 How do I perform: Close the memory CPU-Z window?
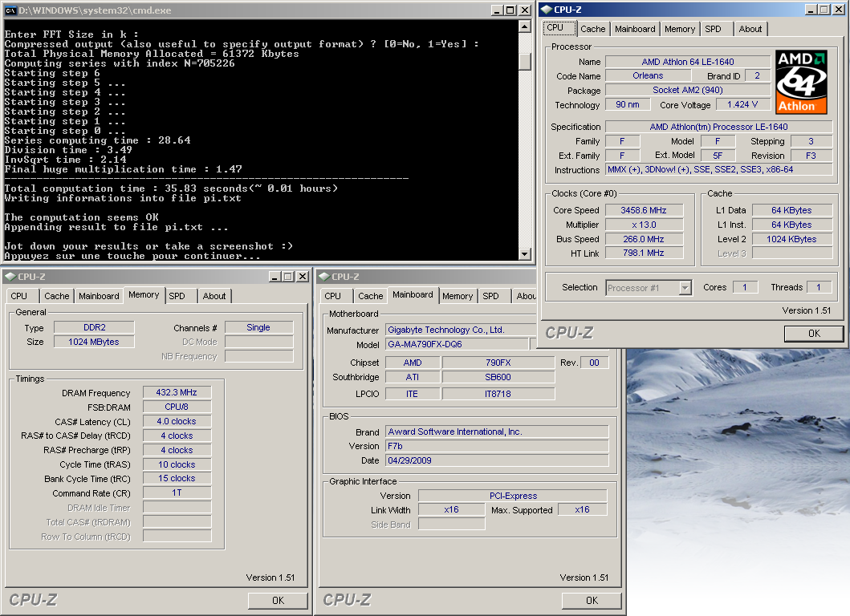click(303, 277)
